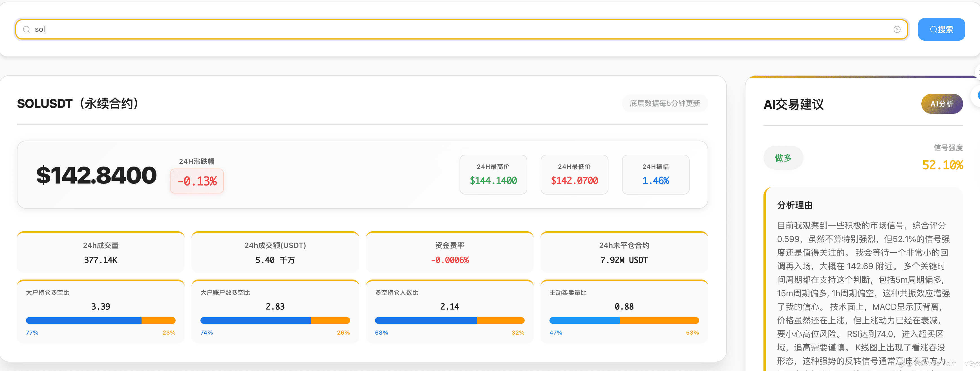Click the 大户持仓多空比 ratio bar
980x371 pixels.
click(x=101, y=320)
